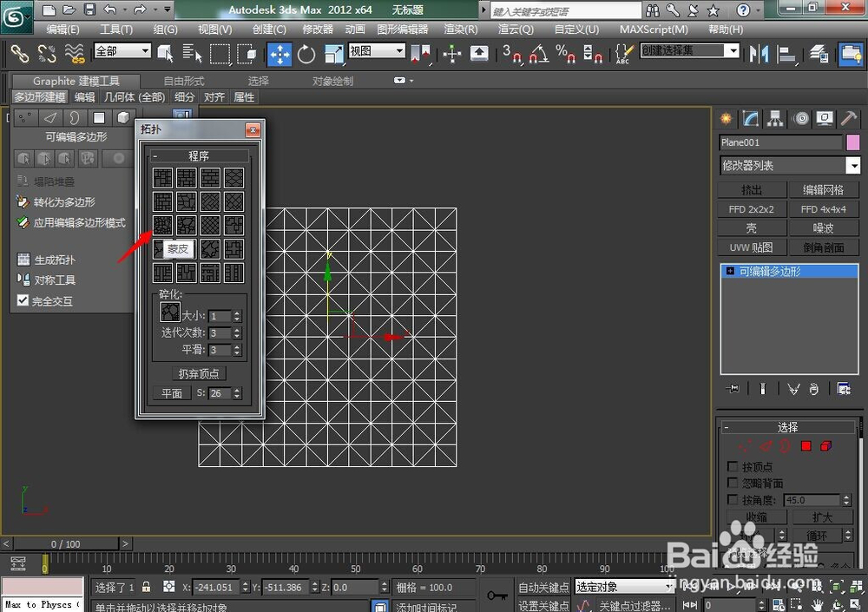Activate the Select and Move tool
The image size is (868, 612).
click(x=279, y=55)
